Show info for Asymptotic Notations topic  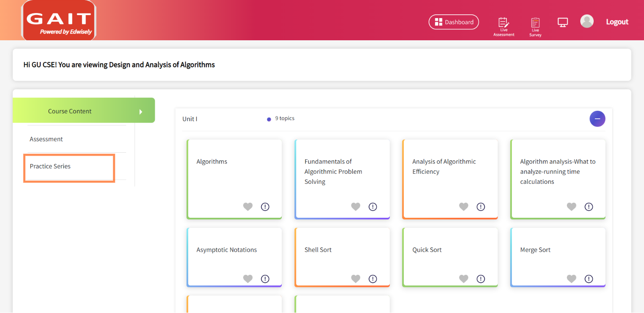point(265,279)
